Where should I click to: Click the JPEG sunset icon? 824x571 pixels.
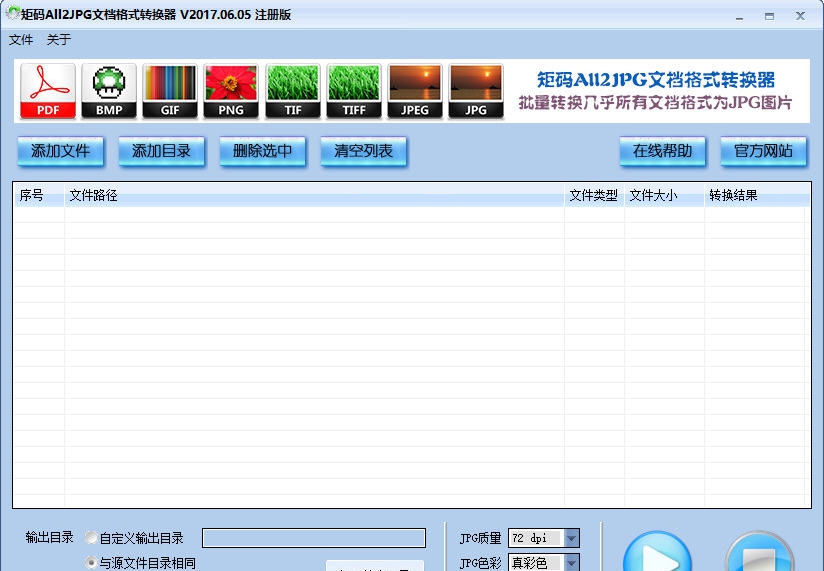pyautogui.click(x=415, y=91)
